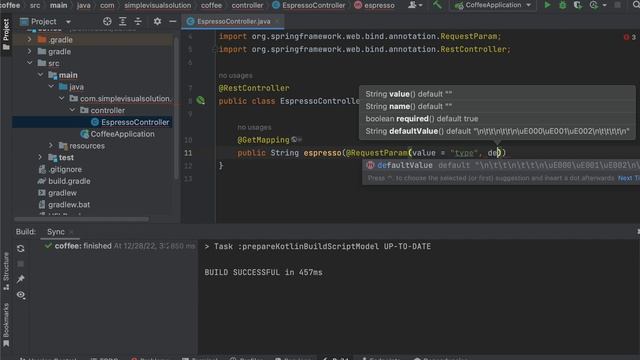Image resolution: width=640 pixels, height=360 pixels.
Task: Close the EspressoController.java tab
Action: 277,21
